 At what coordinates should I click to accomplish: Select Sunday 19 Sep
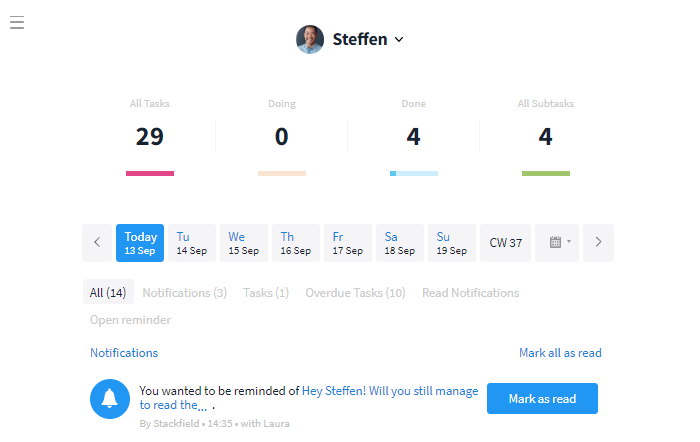click(452, 243)
